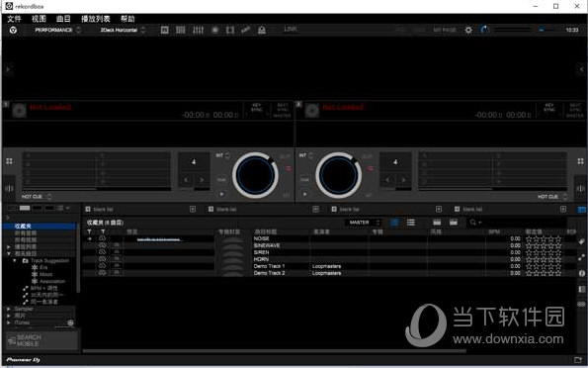Viewport: 588px width, 368px height.
Task: Open the PERFORMANCE mode dropdown
Action: tap(57, 30)
